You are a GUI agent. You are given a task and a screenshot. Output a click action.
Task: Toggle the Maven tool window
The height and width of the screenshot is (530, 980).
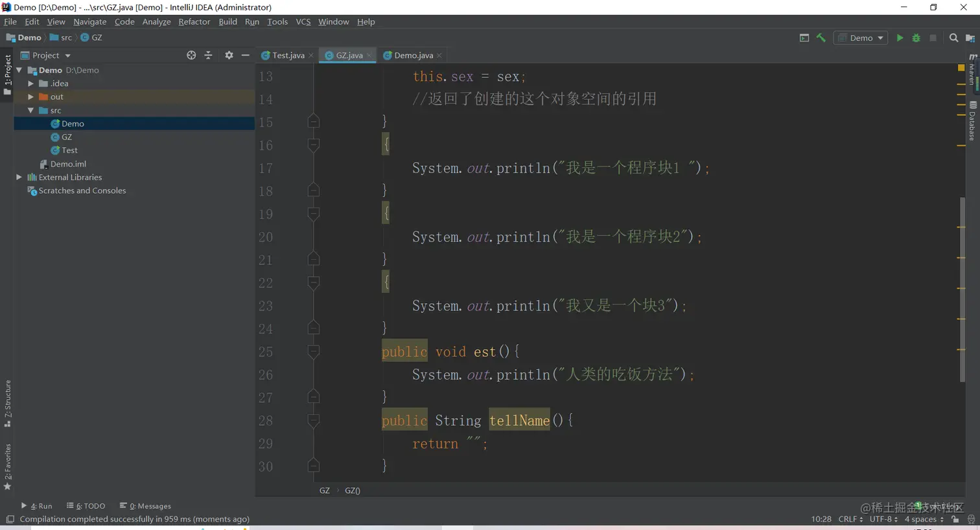point(972,69)
